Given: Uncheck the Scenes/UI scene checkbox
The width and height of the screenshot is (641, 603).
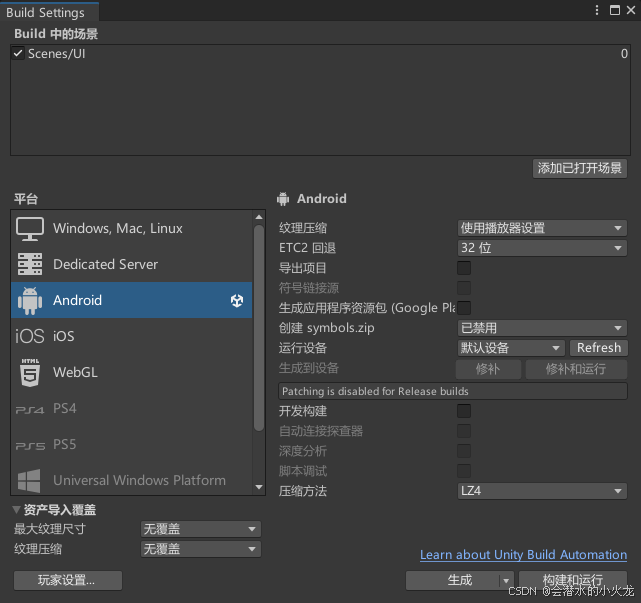Looking at the screenshot, I should coord(18,54).
